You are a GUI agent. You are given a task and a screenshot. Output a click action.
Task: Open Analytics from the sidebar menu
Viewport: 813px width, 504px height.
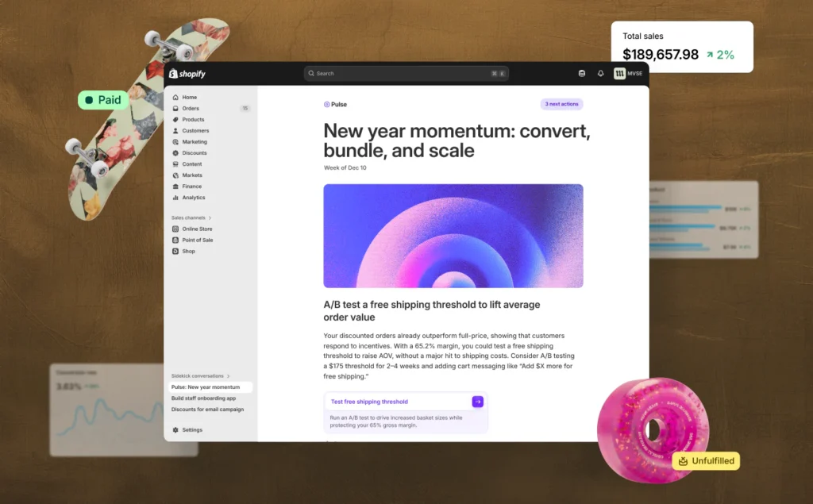coord(194,198)
